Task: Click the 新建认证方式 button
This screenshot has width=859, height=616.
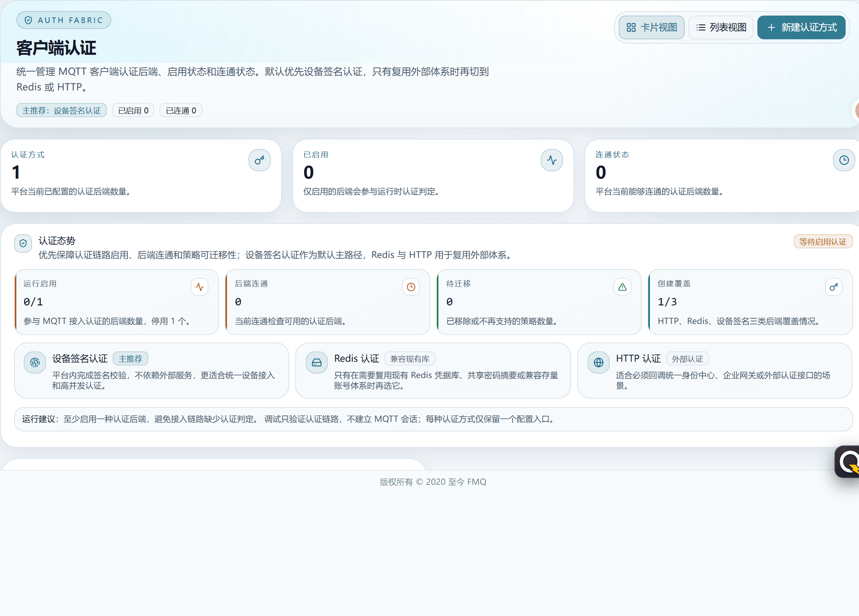Action: 801,27
